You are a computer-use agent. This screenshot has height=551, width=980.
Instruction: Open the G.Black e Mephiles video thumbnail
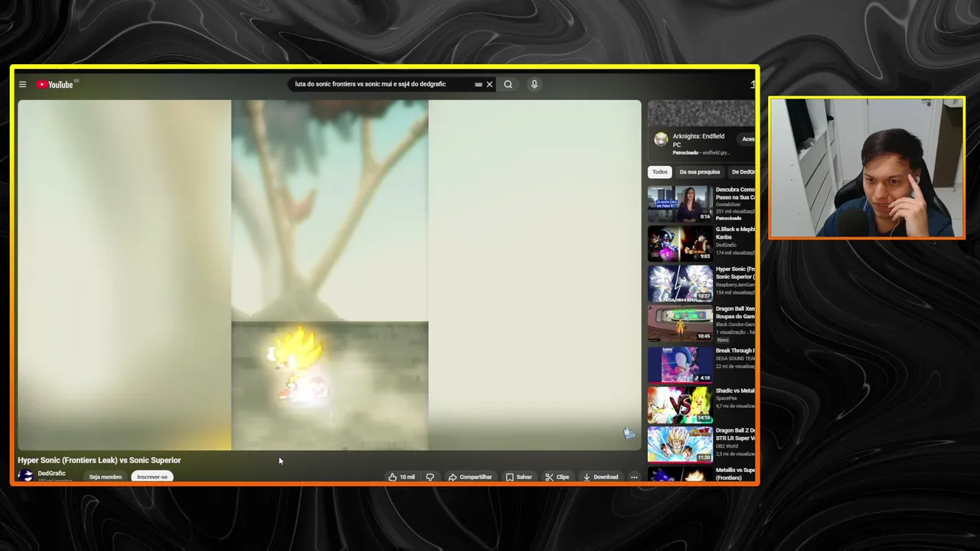680,243
